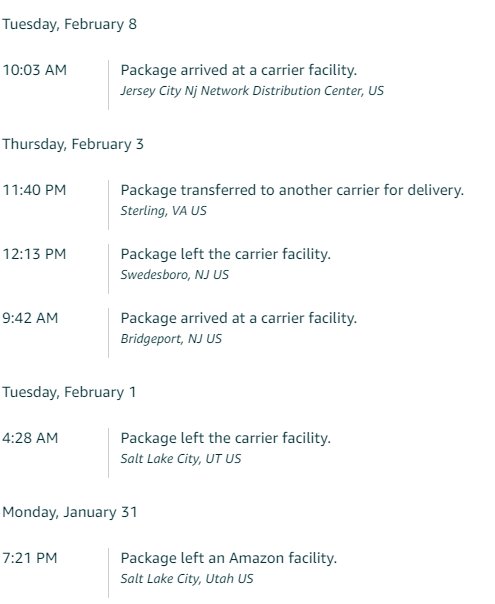Click the Monday, January 31 date heading
The height and width of the screenshot is (604, 495).
click(x=70, y=512)
